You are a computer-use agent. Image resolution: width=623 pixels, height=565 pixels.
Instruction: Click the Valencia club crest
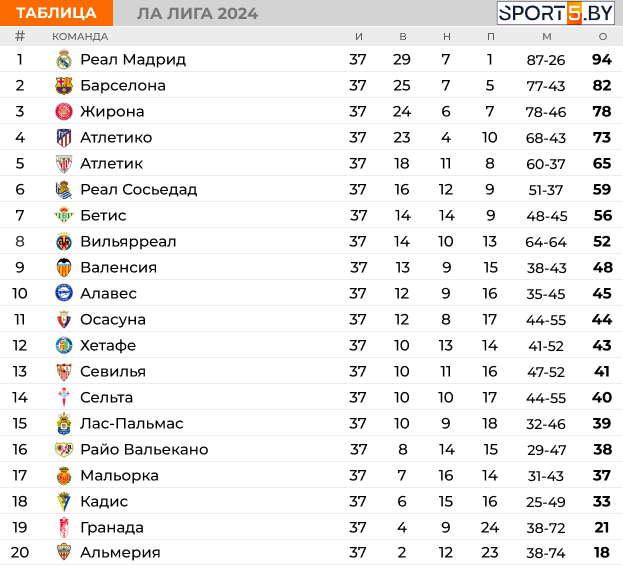click(64, 268)
